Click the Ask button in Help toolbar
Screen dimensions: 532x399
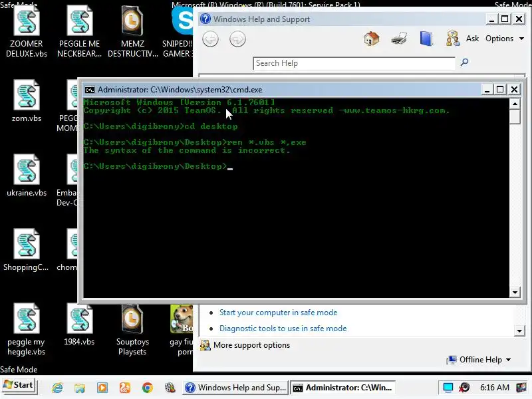point(462,39)
